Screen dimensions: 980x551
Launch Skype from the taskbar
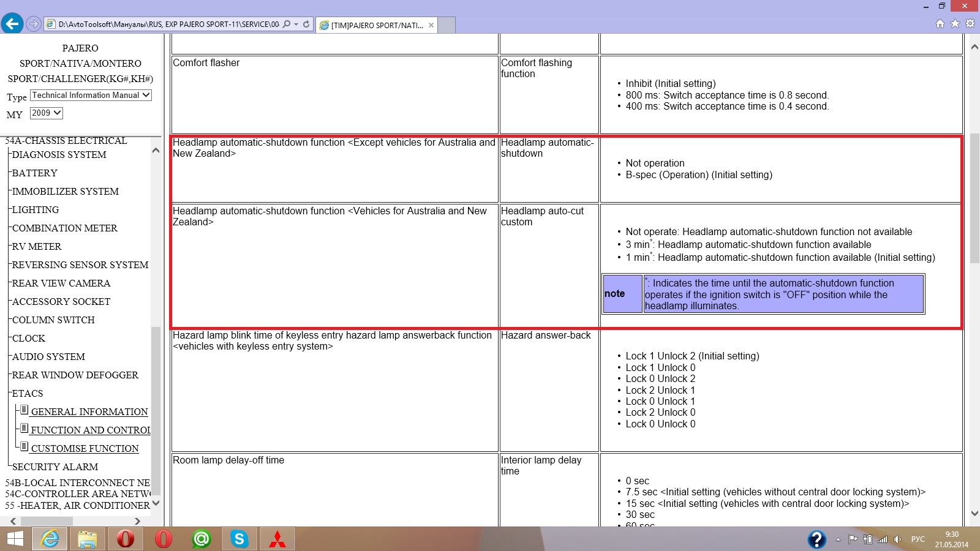239,539
